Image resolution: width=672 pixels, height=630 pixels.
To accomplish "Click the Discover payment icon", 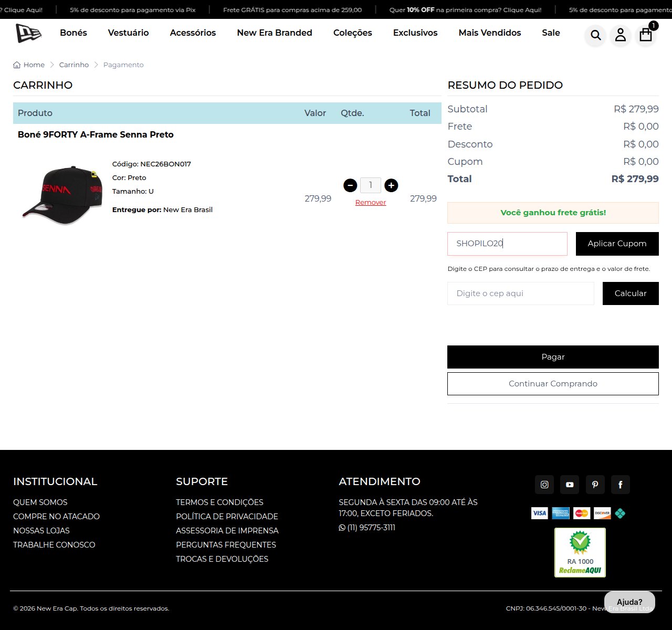I will click(x=602, y=513).
